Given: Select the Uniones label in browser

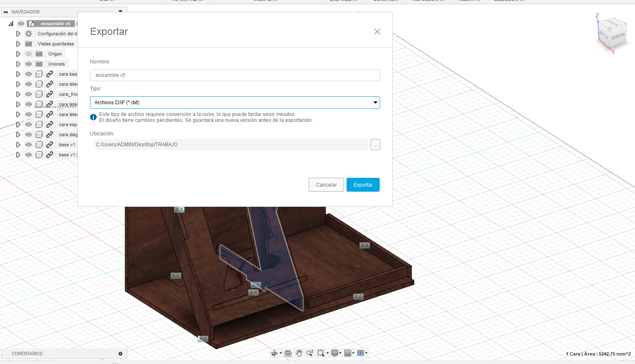Looking at the screenshot, I should pos(56,64).
